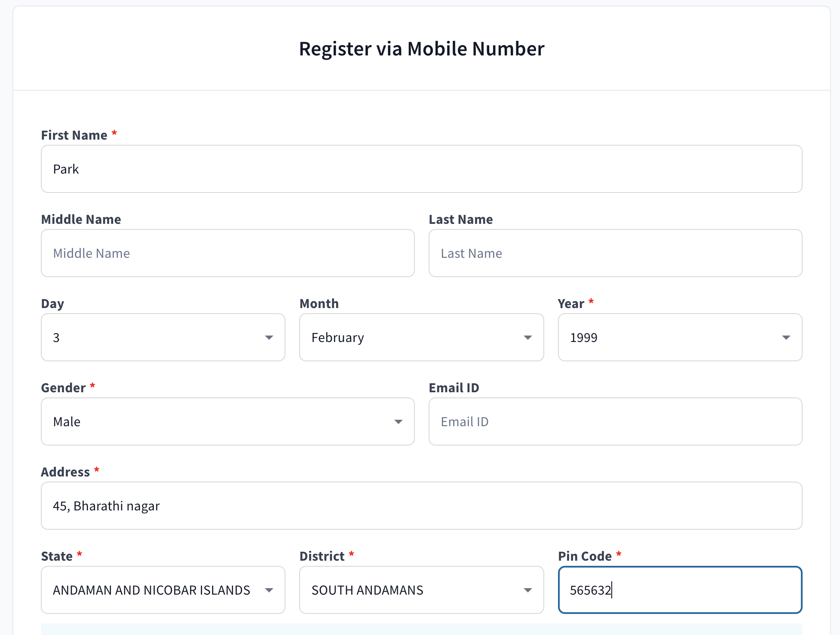Click the Middle Name label text
The image size is (840, 635).
[x=81, y=220]
